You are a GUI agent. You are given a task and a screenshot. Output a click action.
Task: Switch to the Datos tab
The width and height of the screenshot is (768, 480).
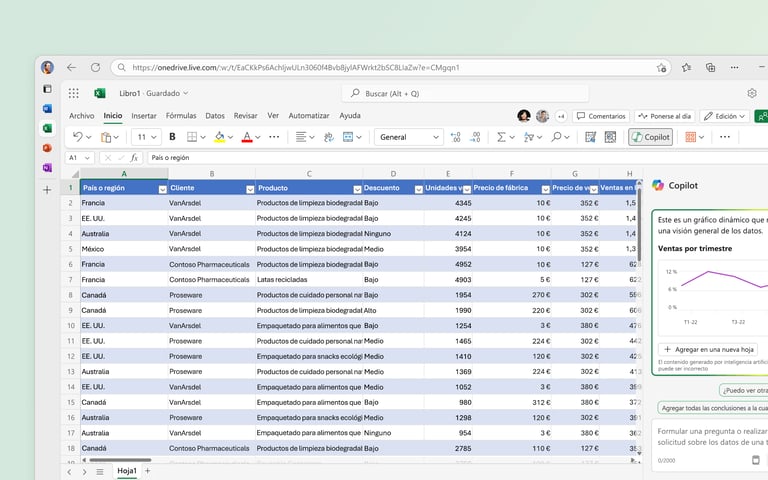[215, 116]
